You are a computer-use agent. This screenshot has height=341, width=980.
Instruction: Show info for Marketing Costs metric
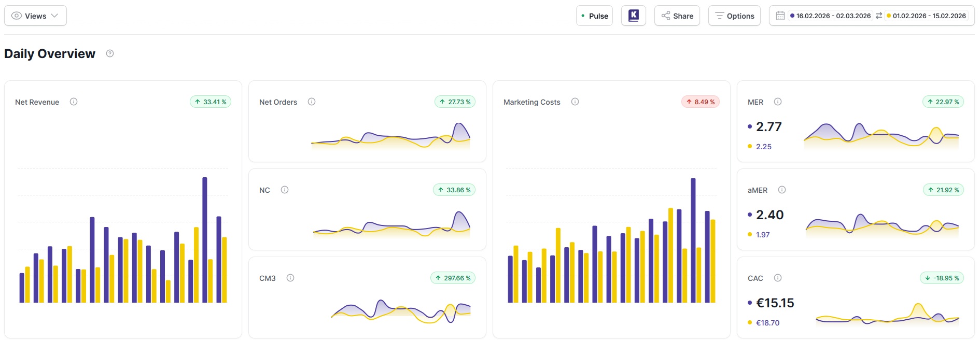click(x=575, y=102)
